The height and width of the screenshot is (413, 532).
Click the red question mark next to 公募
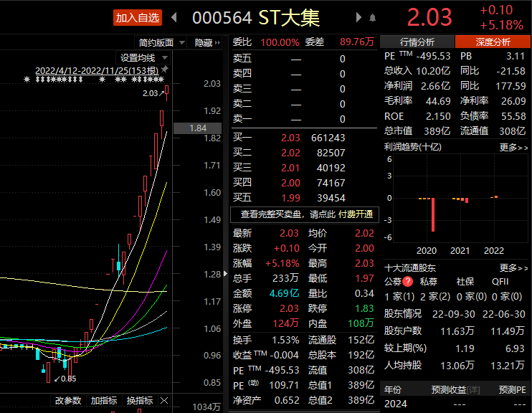(407, 281)
